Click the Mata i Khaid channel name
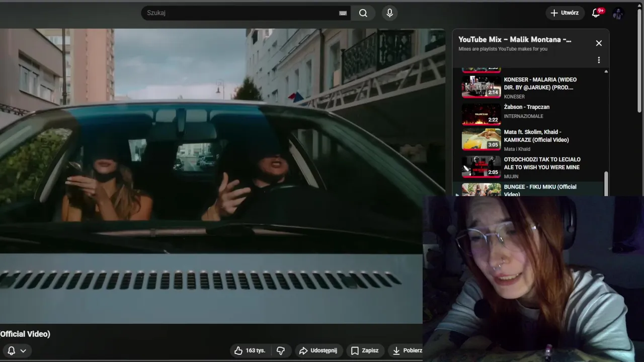 pos(517,149)
